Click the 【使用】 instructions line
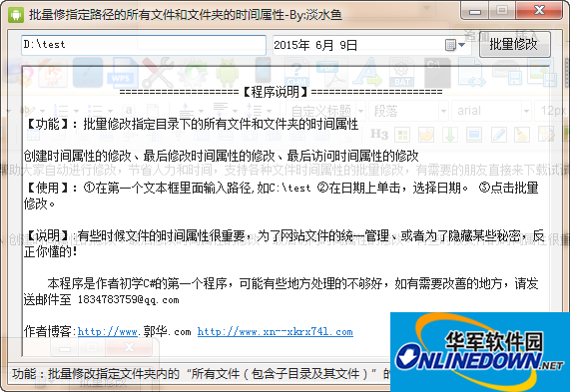 click(282, 196)
